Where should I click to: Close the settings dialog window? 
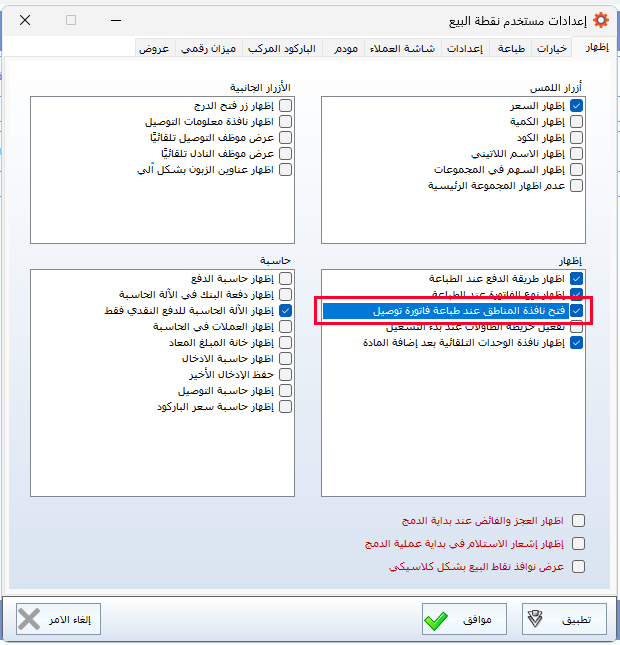(x=24, y=20)
